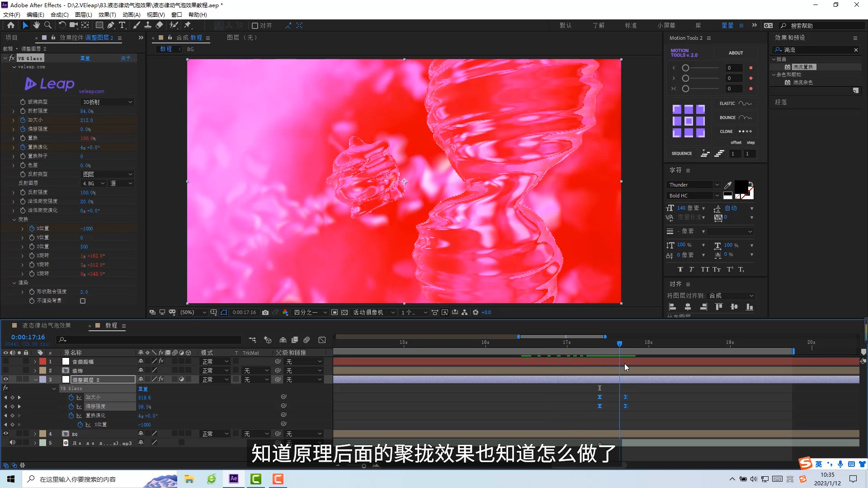Mute audio of mp3 layer
Screen dimensions: 868x488
(12, 443)
